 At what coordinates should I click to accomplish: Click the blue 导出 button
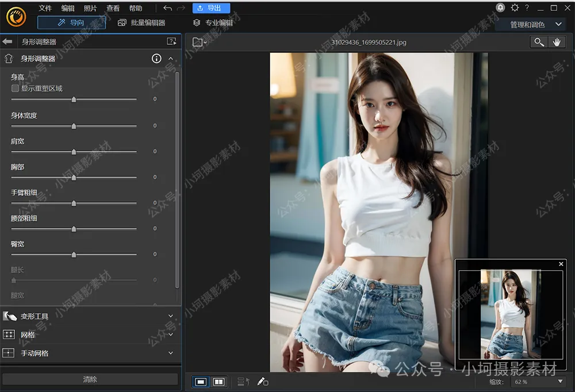pos(211,8)
